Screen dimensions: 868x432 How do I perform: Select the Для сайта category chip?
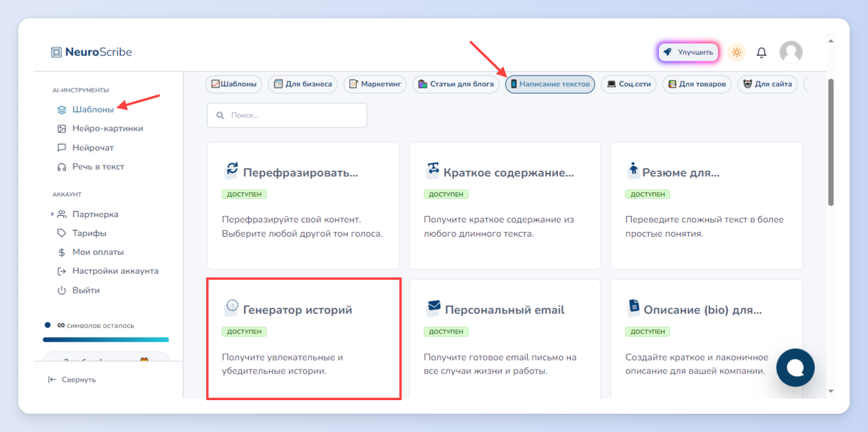[768, 84]
